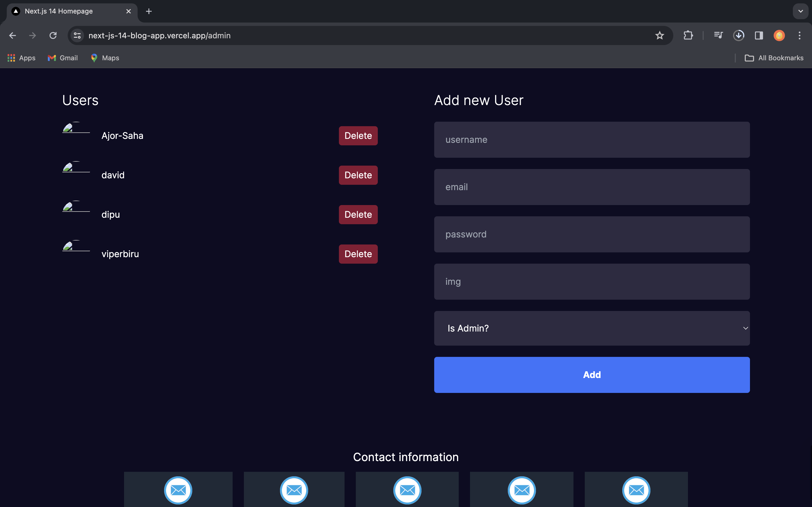Open downloads icon in toolbar
The width and height of the screenshot is (812, 507).
(738, 35)
